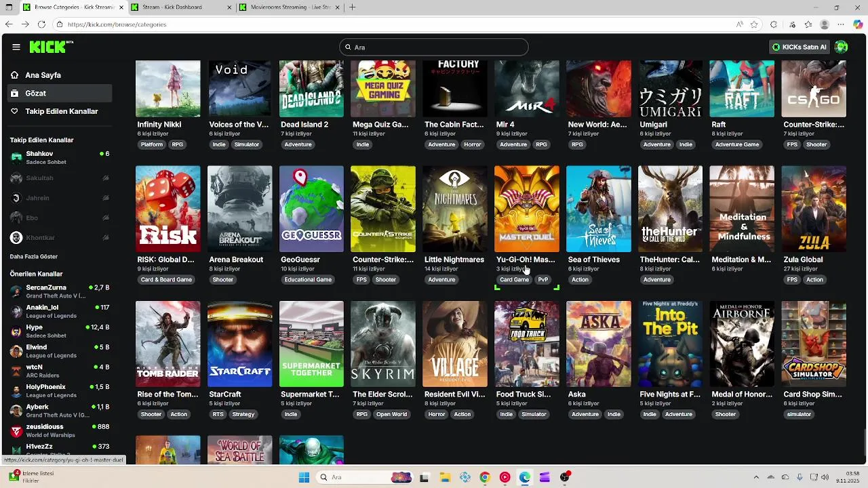The image size is (868, 488).
Task: Click the Ara search field on Kick
Action: tap(434, 47)
